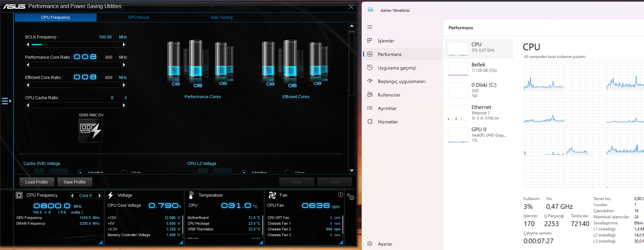Click the Save Profile button

tap(75, 182)
